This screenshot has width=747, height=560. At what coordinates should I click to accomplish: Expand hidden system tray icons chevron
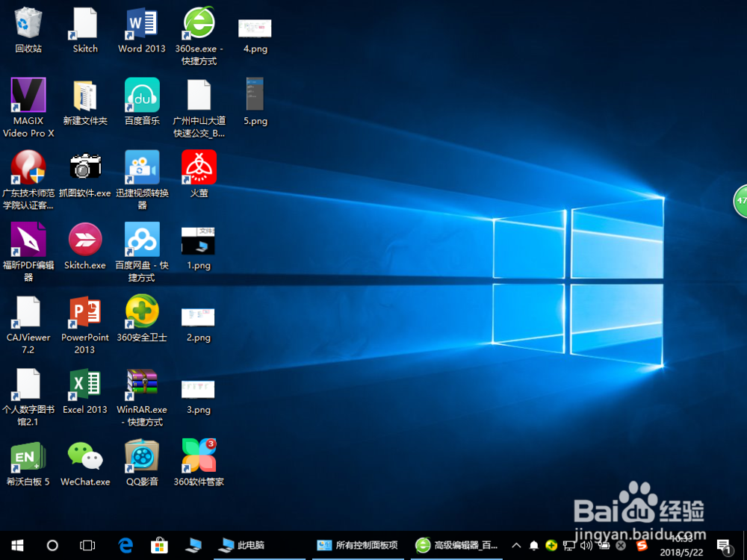coord(516,545)
